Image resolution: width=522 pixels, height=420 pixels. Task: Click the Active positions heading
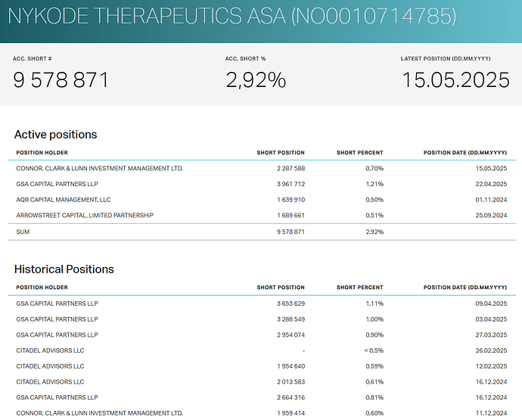(x=55, y=135)
